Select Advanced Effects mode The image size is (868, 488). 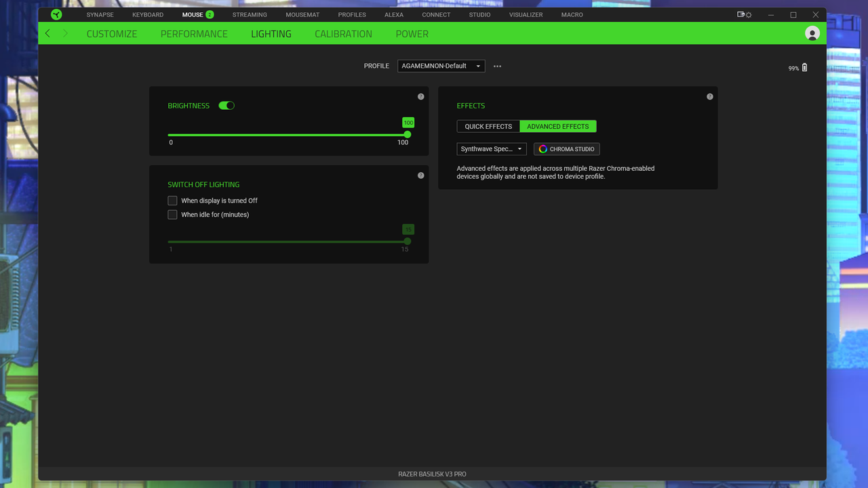558,126
